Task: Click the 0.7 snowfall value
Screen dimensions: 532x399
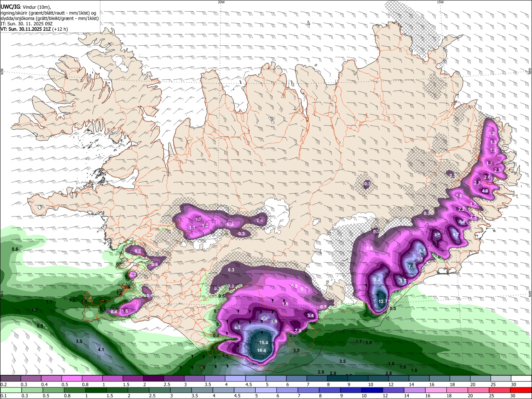Action: pos(304,289)
